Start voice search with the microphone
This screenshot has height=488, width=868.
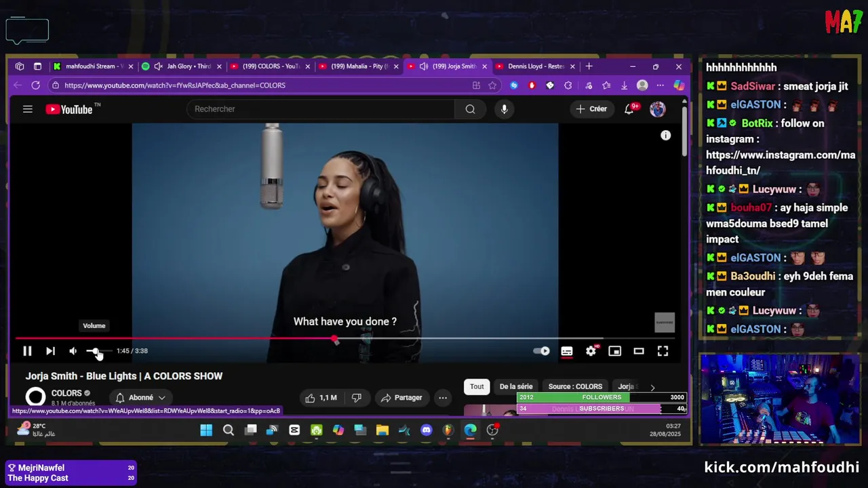click(x=504, y=109)
